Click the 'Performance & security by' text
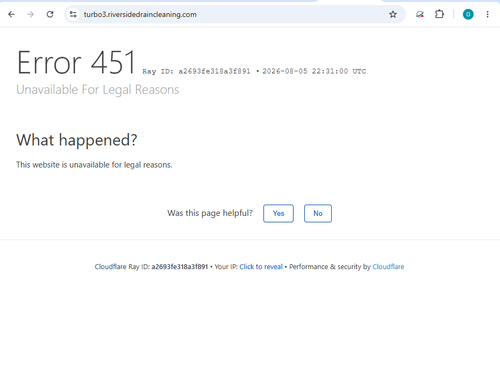This screenshot has height=385, width=500. pos(330,267)
